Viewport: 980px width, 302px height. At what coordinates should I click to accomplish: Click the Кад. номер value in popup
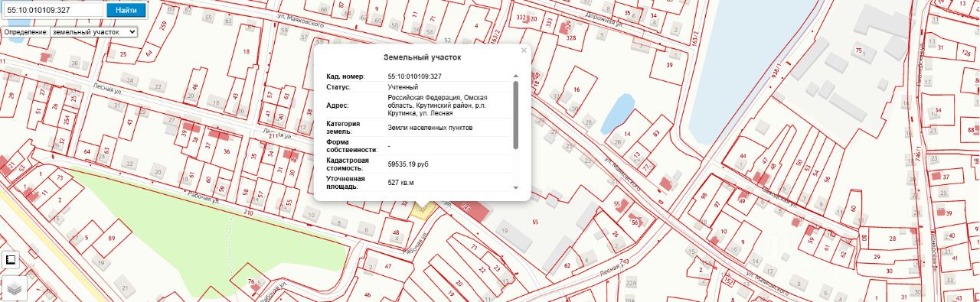[x=414, y=76]
